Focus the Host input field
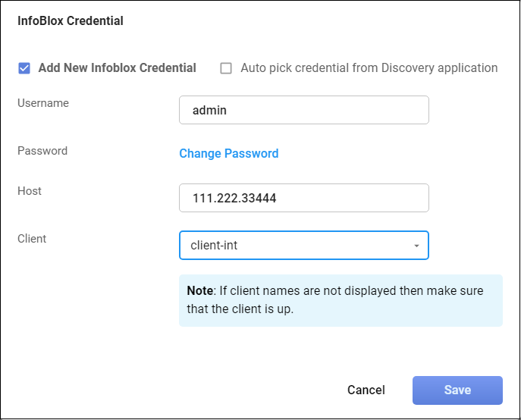 point(303,199)
